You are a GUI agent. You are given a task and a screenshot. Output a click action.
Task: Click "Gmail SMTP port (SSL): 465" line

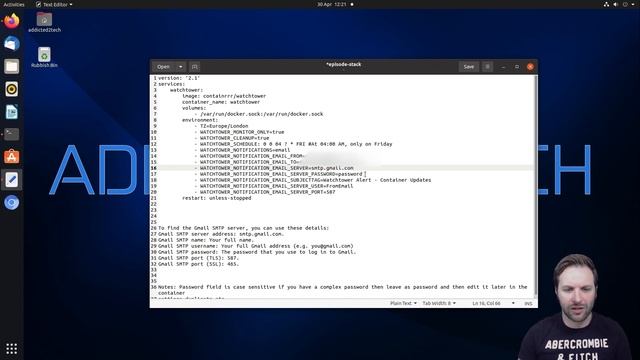click(198, 264)
